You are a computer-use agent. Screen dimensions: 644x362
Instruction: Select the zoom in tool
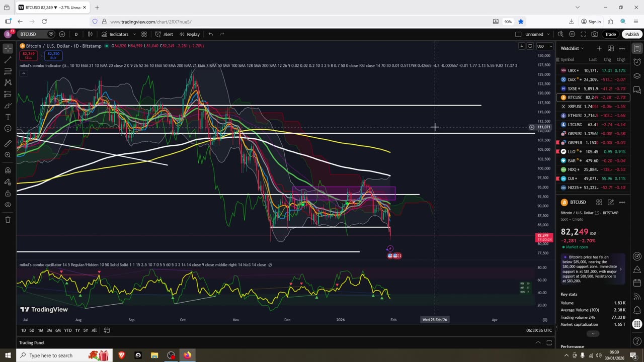coord(8,155)
